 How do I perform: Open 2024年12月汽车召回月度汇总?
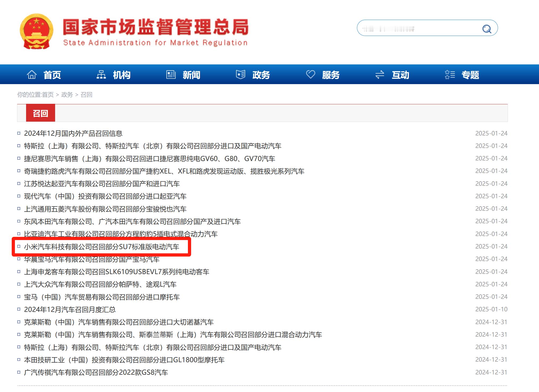(70, 310)
